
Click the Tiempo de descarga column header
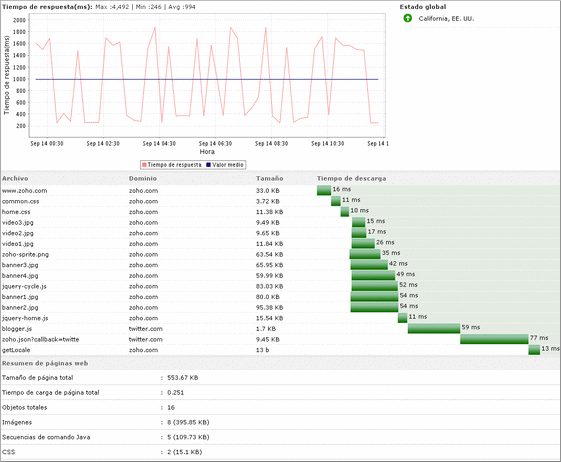pyautogui.click(x=351, y=178)
